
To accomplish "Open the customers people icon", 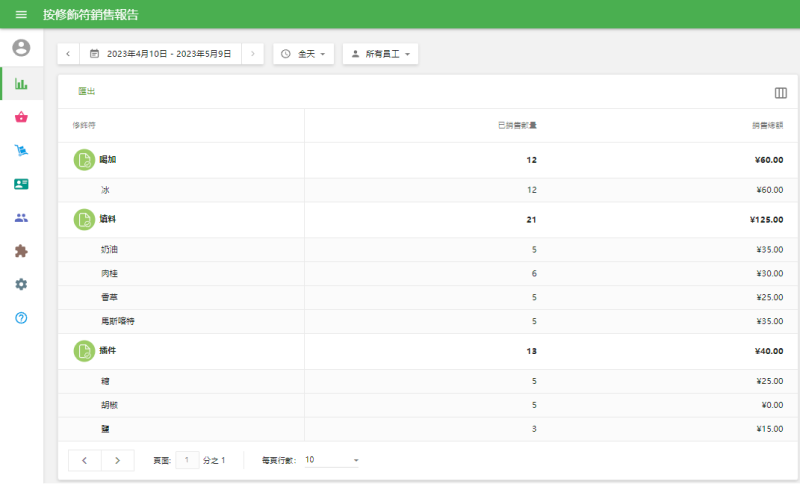I will pyautogui.click(x=21, y=218).
